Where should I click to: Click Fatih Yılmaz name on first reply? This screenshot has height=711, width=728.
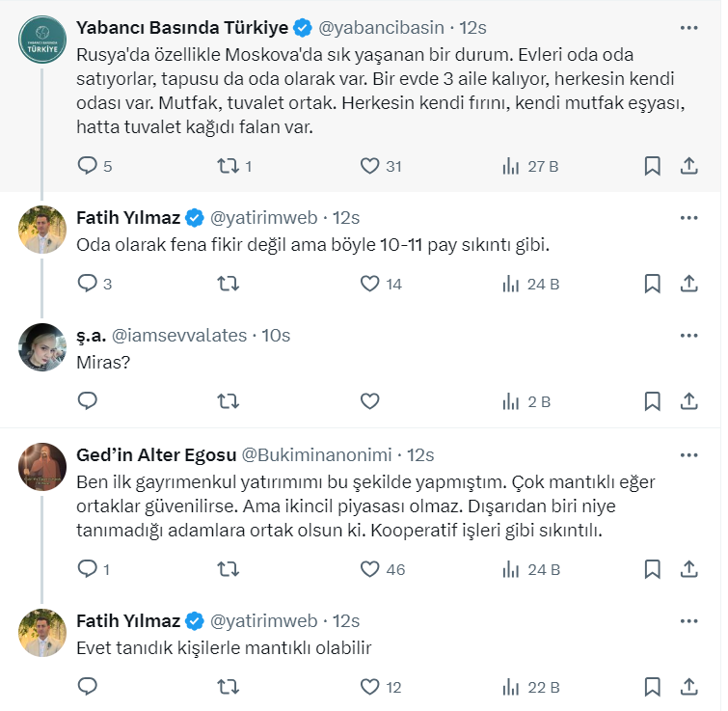(126, 217)
